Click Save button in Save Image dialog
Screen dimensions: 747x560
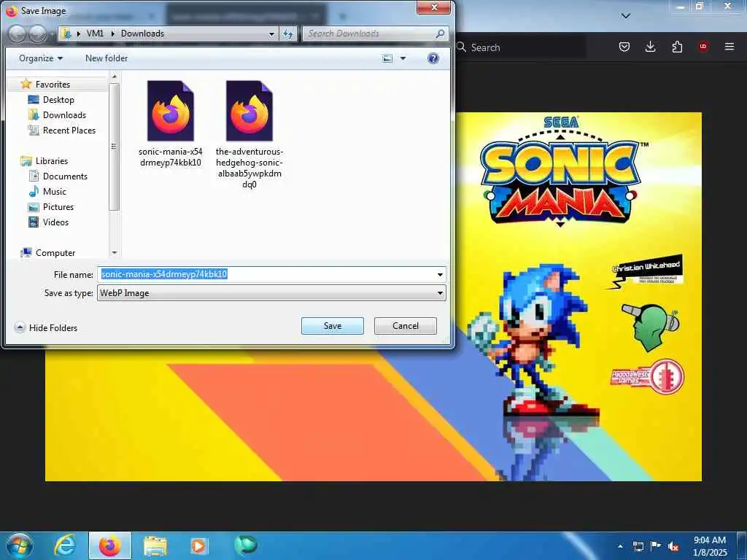pyautogui.click(x=332, y=326)
